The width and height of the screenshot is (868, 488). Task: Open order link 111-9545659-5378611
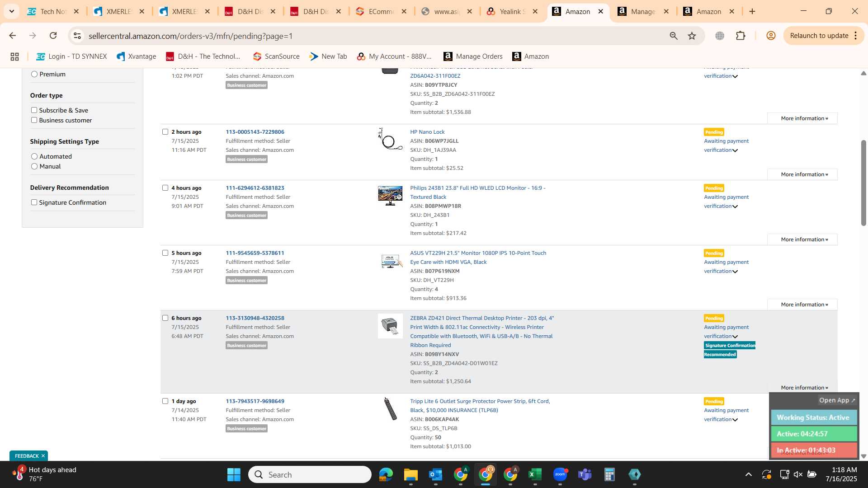(x=255, y=253)
